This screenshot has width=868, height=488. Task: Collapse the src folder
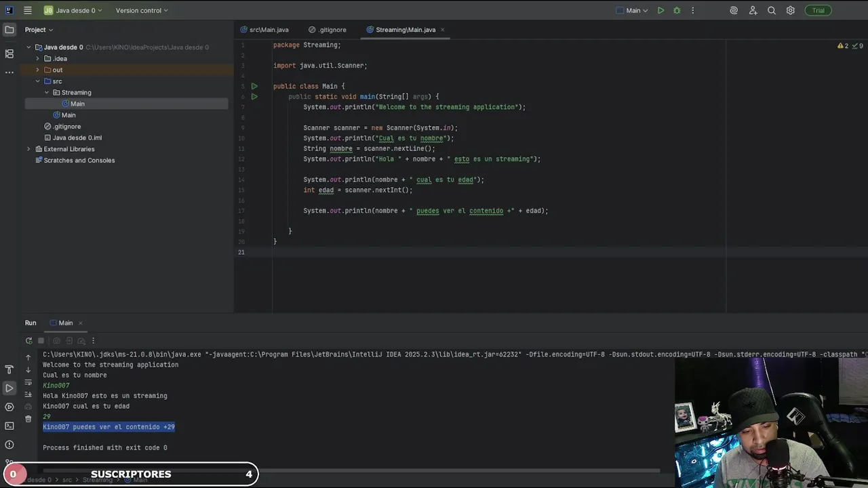tap(38, 81)
